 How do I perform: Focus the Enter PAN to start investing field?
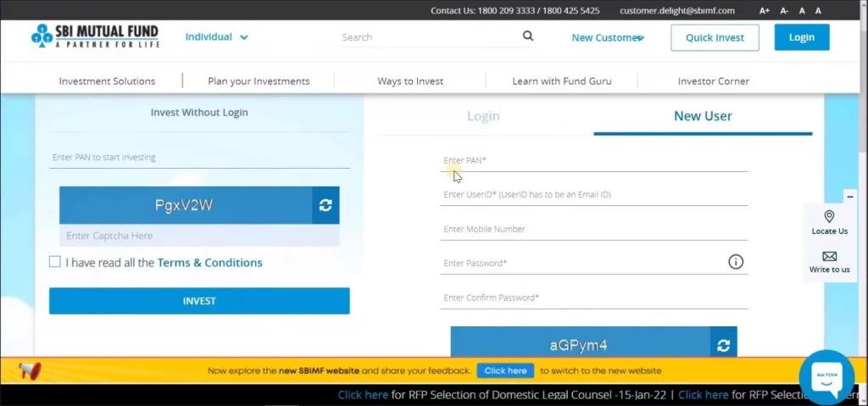[x=199, y=158]
